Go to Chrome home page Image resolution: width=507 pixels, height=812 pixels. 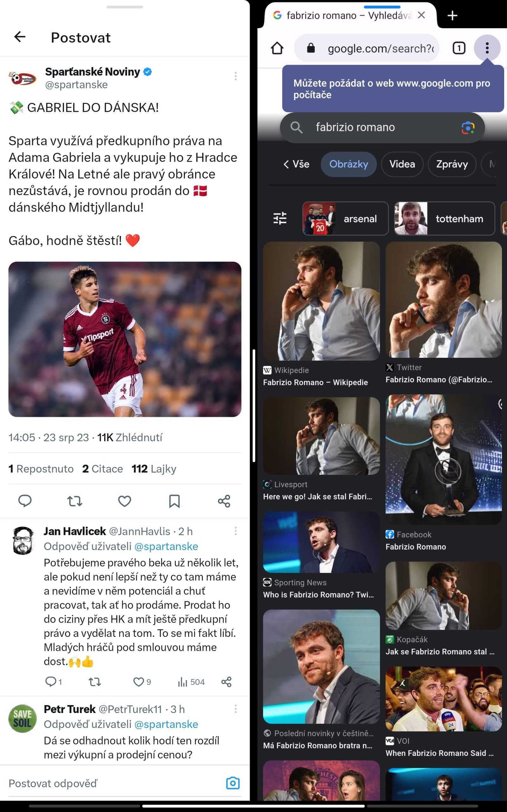[277, 48]
